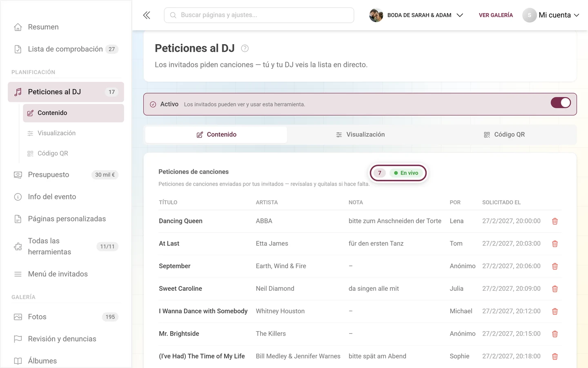Toggle the Activo tool switch off
Viewport: 588px width, 368px height.
[x=561, y=103]
